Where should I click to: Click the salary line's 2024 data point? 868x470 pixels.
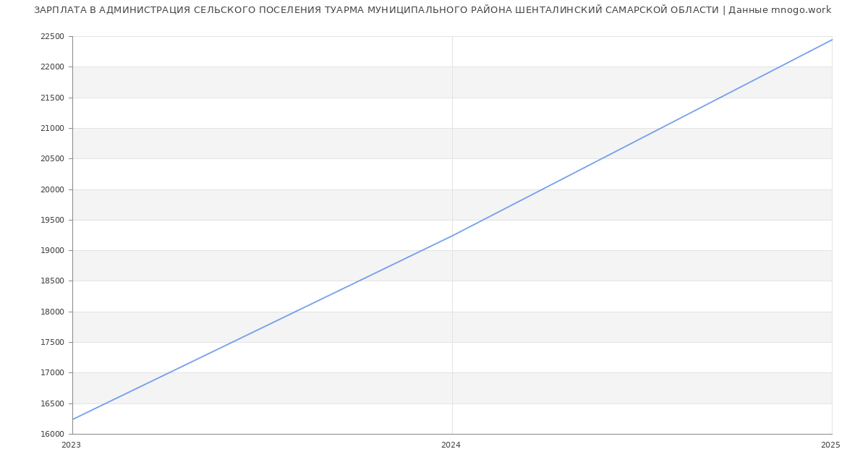click(x=452, y=236)
